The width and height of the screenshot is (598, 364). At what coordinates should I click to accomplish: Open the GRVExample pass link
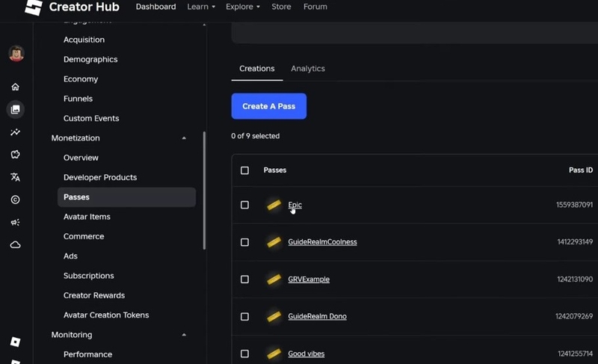[x=309, y=280]
